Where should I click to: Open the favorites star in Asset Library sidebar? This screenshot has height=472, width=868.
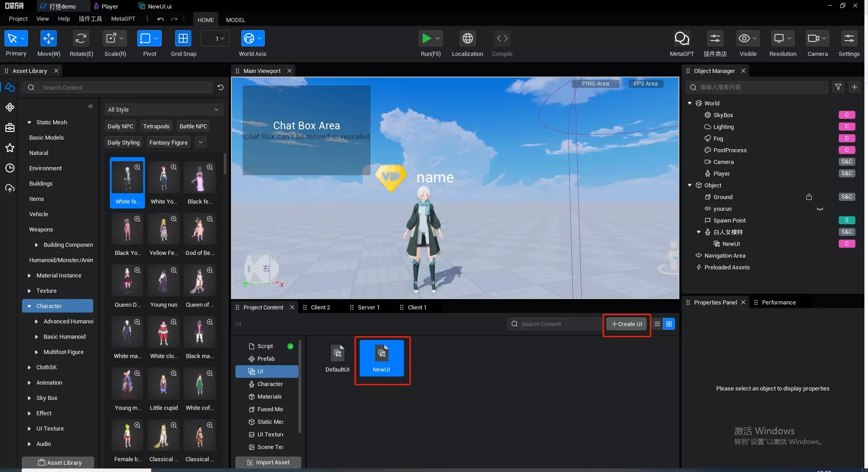(10, 148)
